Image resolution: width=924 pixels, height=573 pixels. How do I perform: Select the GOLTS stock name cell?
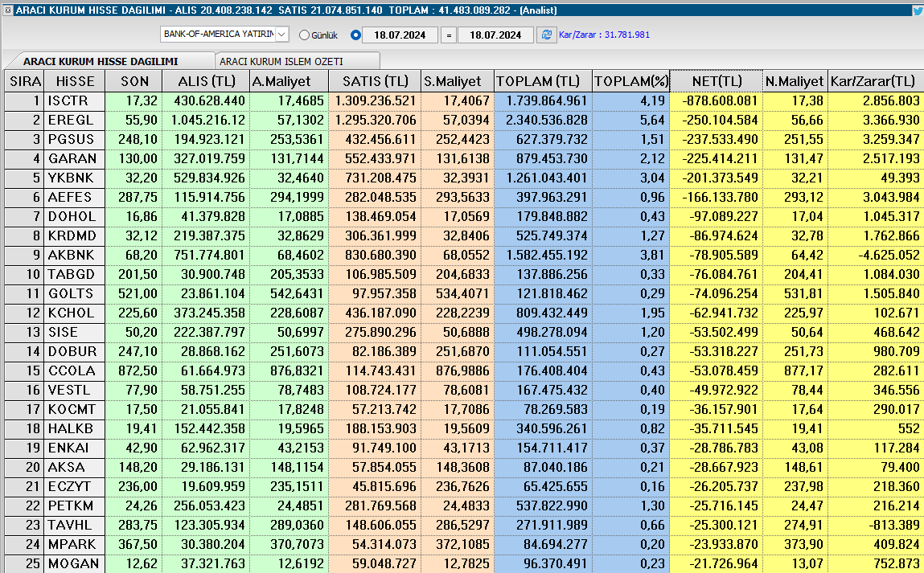point(75,294)
